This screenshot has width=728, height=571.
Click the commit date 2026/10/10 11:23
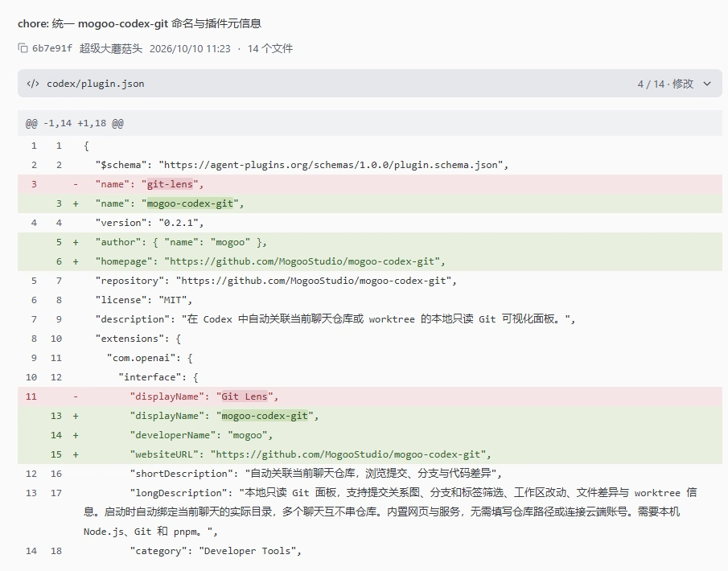(x=190, y=48)
